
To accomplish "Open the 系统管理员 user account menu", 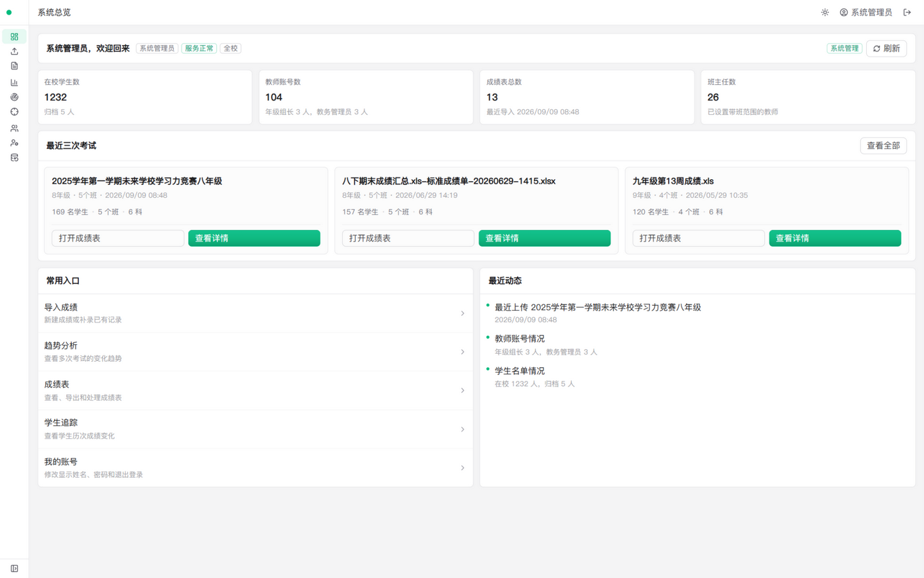I will pos(866,12).
